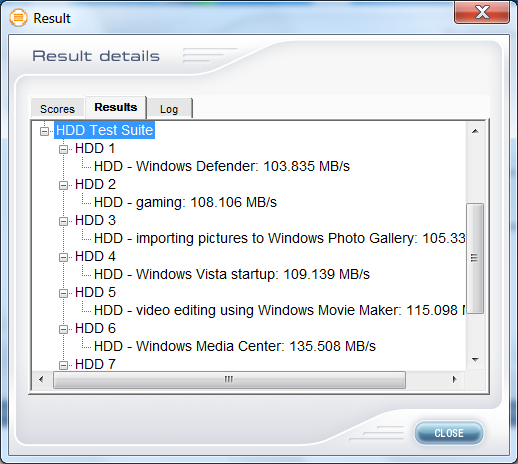Collapse the HDD 2 branch
Screen dimensions: 518x464
point(63,185)
